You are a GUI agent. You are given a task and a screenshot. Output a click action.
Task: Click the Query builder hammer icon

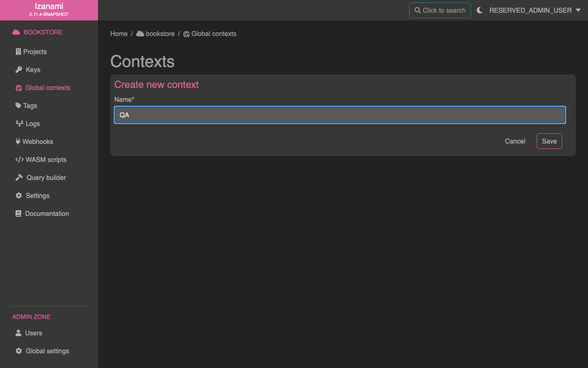pyautogui.click(x=19, y=177)
